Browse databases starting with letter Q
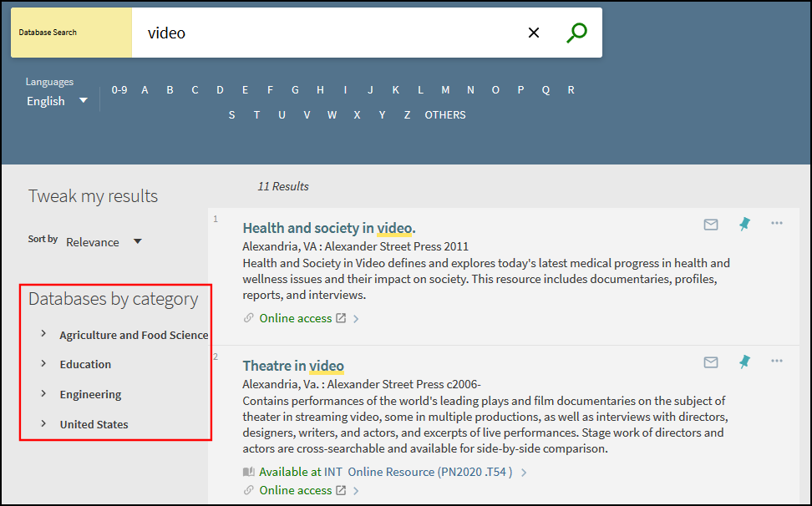The image size is (812, 506). click(546, 90)
